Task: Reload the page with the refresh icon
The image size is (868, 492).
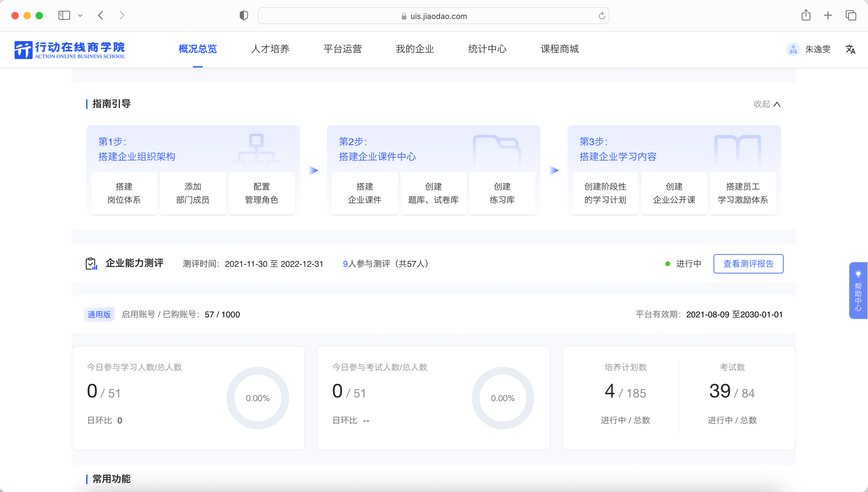Action: pos(602,16)
